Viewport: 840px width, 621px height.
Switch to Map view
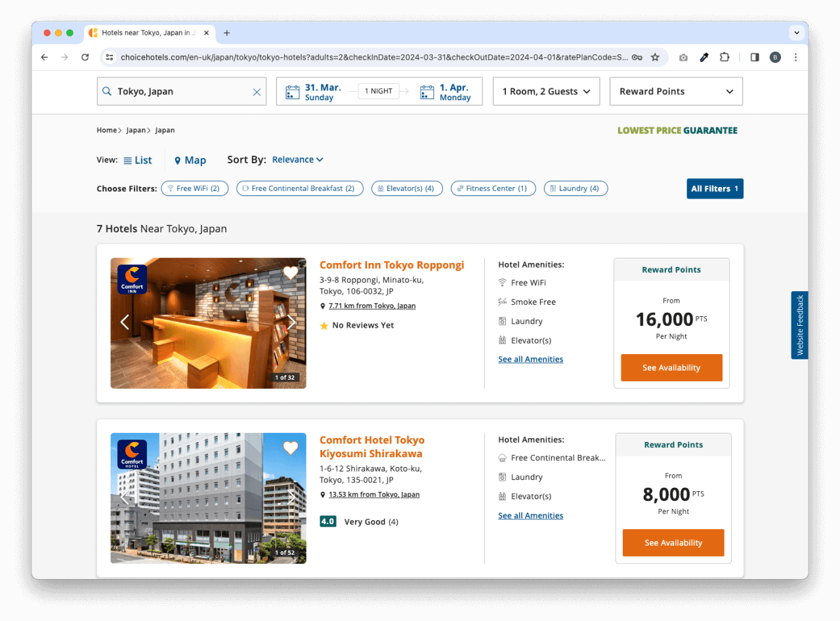click(x=190, y=160)
